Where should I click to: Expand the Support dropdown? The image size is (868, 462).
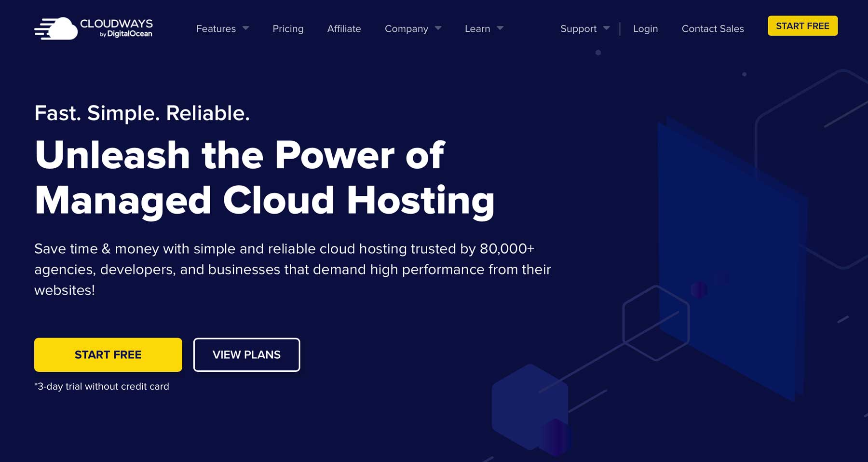(579, 29)
